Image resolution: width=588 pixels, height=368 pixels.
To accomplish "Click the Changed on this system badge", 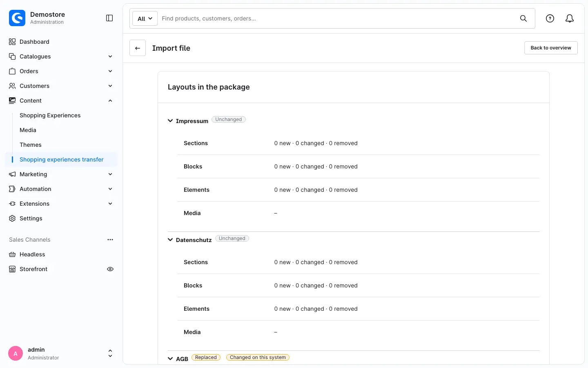I will pyautogui.click(x=258, y=357).
